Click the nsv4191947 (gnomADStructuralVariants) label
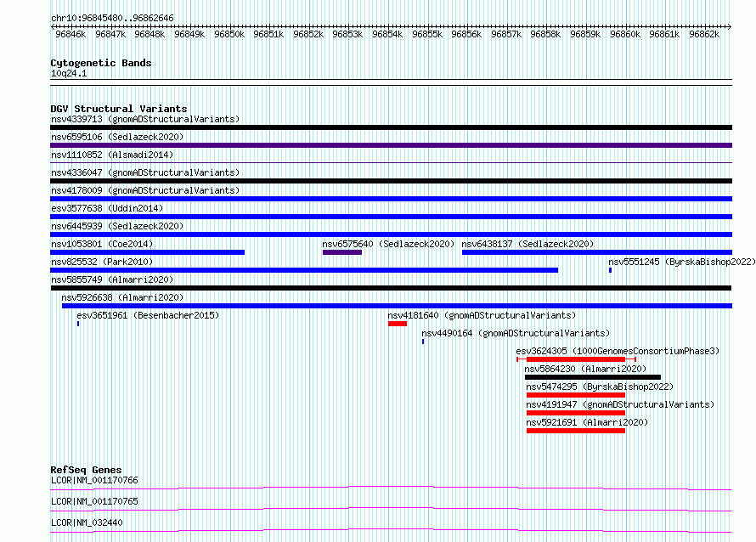756x542 pixels. (620, 404)
